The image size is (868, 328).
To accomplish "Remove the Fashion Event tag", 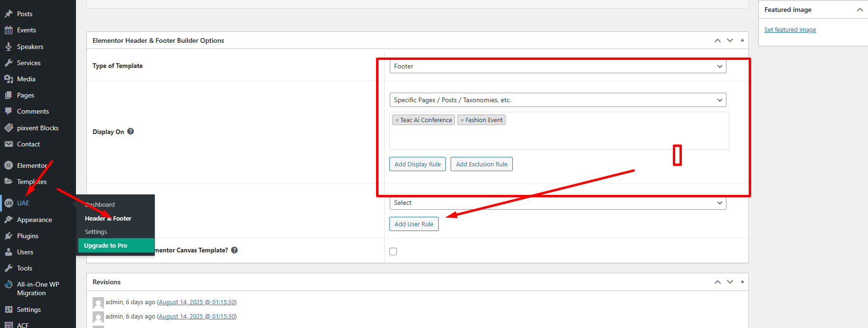I will pyautogui.click(x=462, y=120).
